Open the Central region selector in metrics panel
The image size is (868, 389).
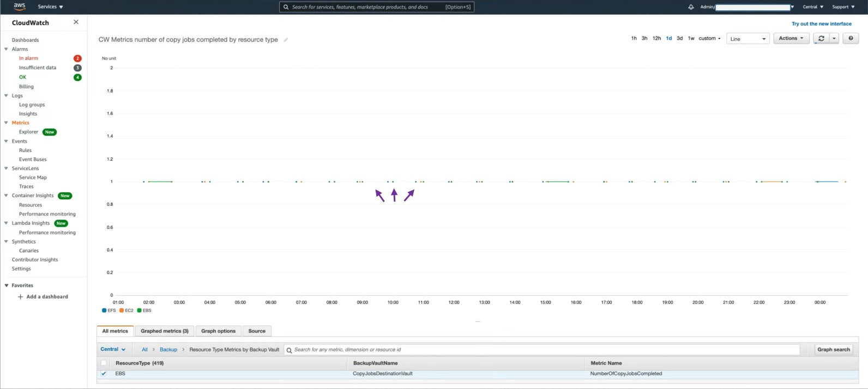113,349
